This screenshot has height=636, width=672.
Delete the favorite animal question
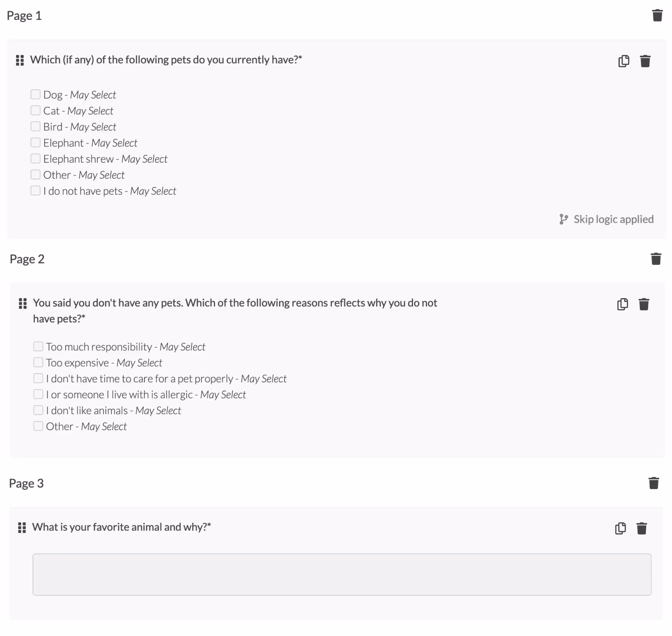click(642, 528)
